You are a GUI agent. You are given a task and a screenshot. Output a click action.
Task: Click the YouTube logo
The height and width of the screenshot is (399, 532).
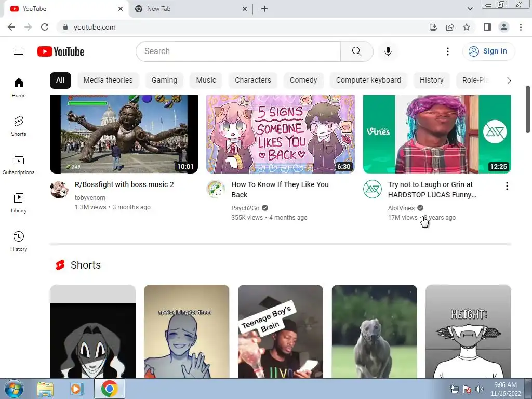61,51
